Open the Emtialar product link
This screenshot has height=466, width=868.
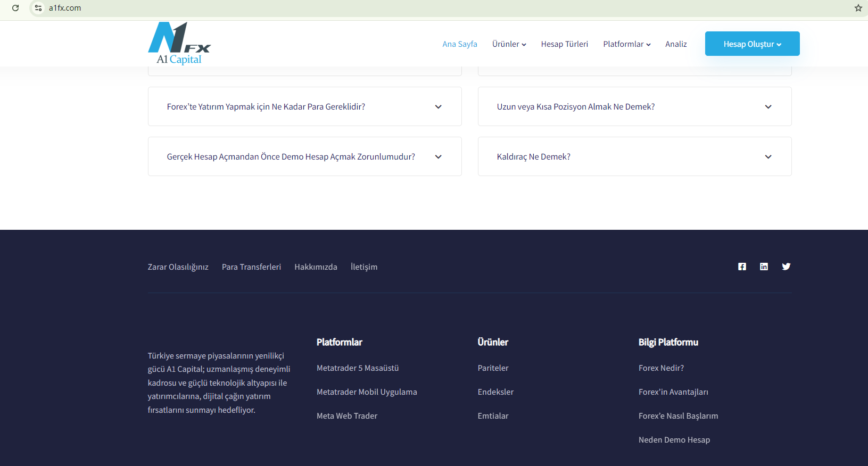(493, 416)
